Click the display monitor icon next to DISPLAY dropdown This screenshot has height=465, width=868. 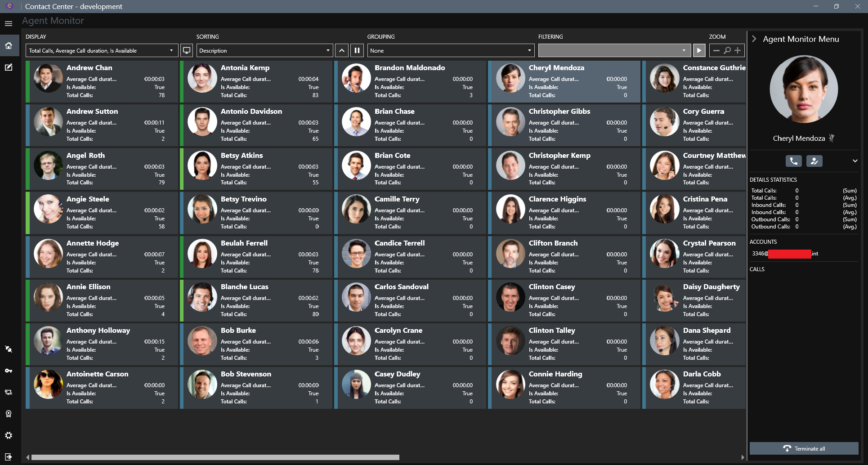tap(187, 50)
